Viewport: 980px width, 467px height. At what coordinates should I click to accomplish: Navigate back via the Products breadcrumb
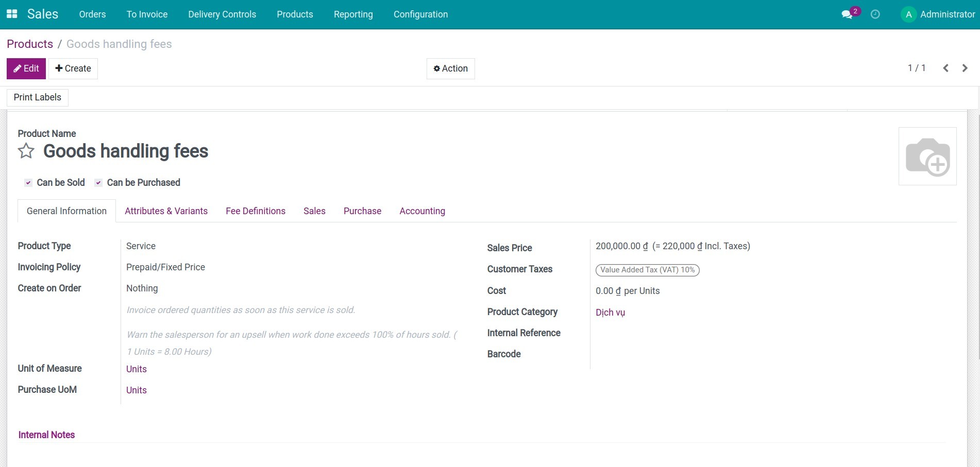(29, 44)
